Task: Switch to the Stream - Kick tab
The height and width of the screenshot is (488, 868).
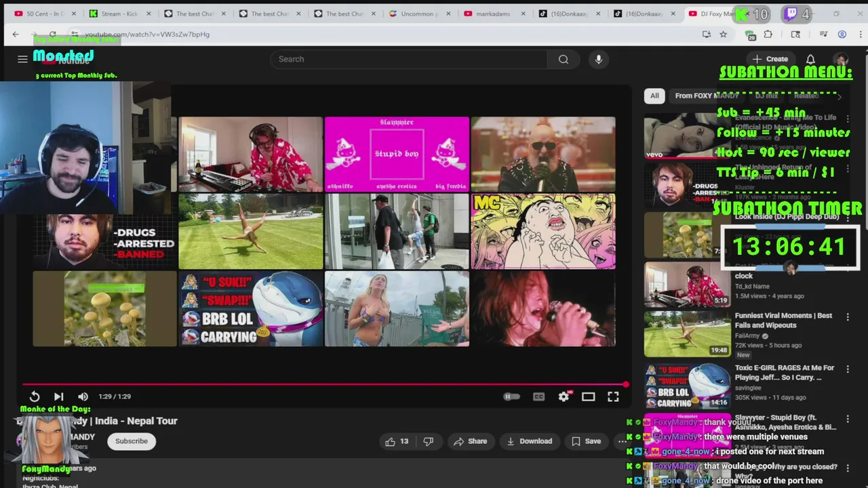Action: [119, 14]
